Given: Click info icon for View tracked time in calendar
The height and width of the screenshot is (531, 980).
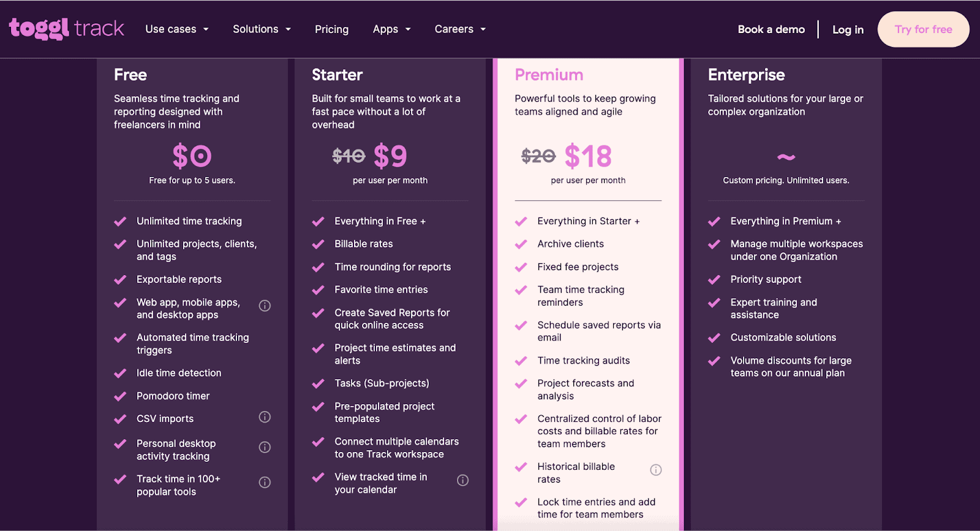Looking at the screenshot, I should pos(463,481).
